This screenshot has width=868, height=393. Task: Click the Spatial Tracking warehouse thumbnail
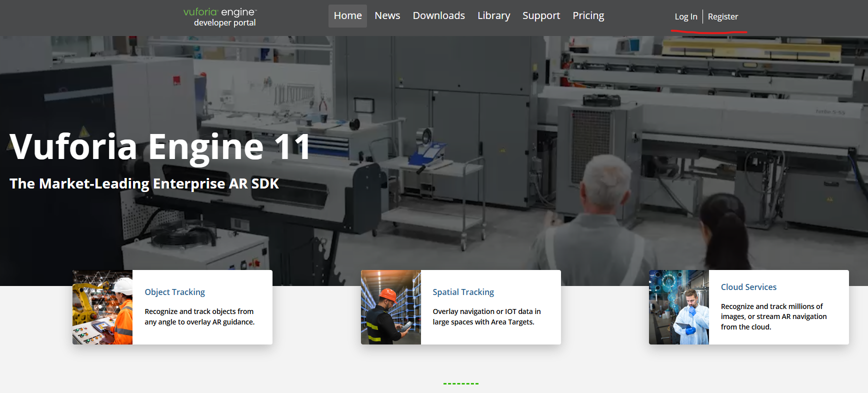pyautogui.click(x=391, y=307)
